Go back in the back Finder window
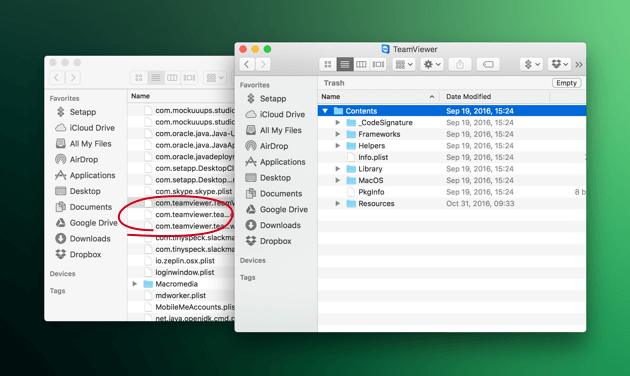 coord(57,78)
